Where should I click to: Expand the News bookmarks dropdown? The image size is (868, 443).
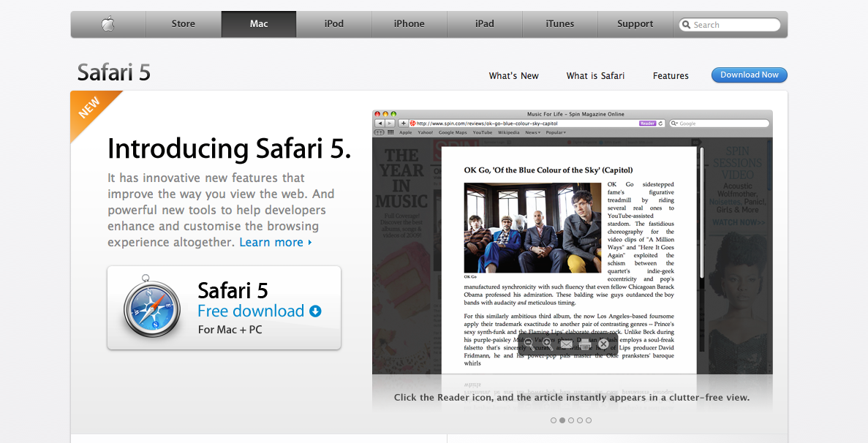532,133
